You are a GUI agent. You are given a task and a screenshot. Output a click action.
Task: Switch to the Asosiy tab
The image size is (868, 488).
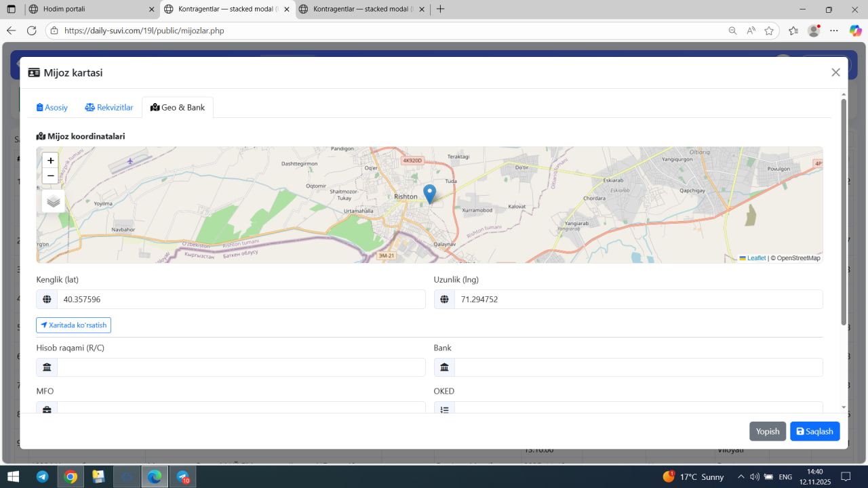pos(52,107)
